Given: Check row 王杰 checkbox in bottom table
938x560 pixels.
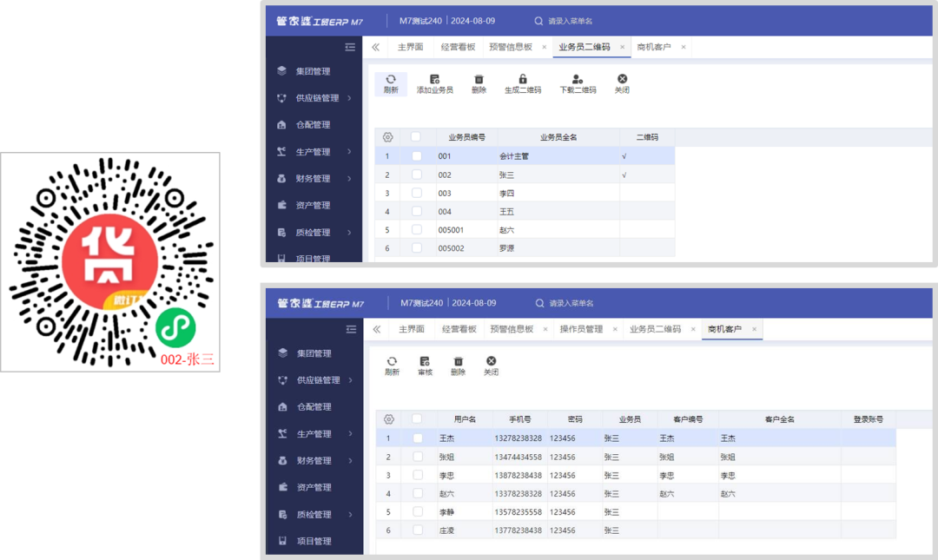Looking at the screenshot, I should click(x=418, y=438).
